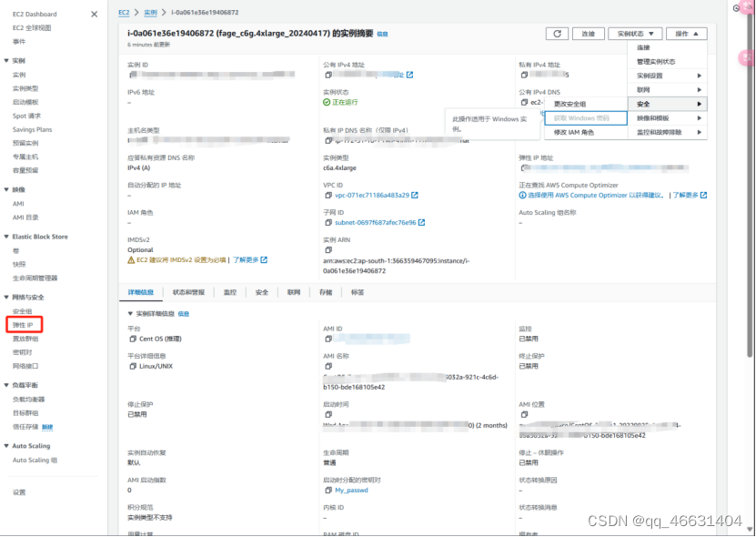Open the subnet-0697f687afec76e96 link
Viewport: 756px width, 537px height.
pos(375,222)
